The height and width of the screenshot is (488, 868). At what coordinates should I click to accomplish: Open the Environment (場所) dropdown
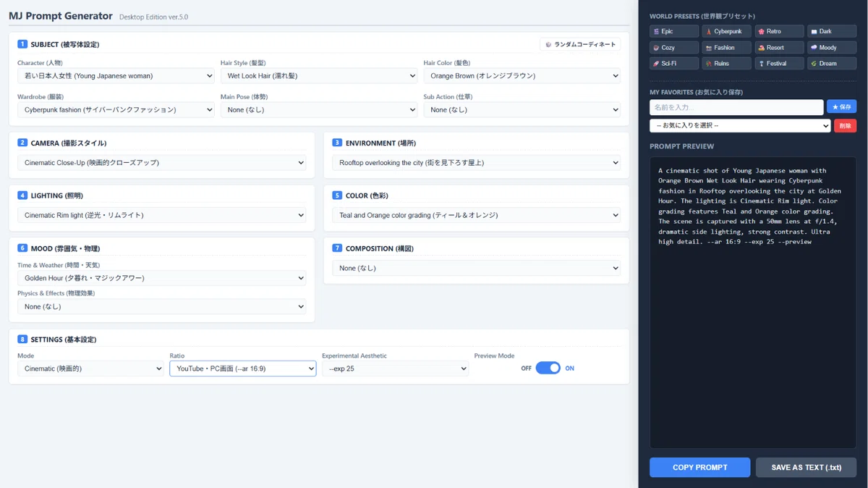[x=476, y=163]
